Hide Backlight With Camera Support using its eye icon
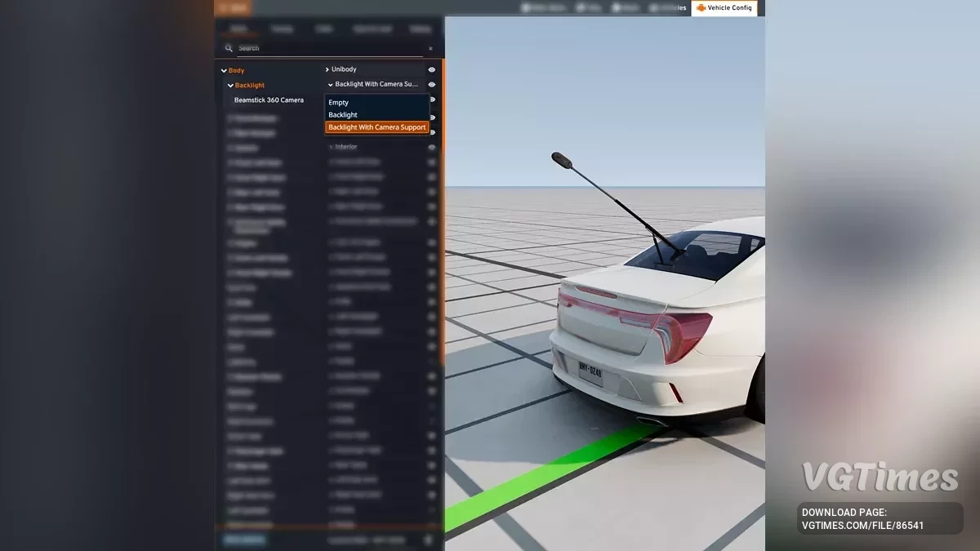 coord(431,84)
